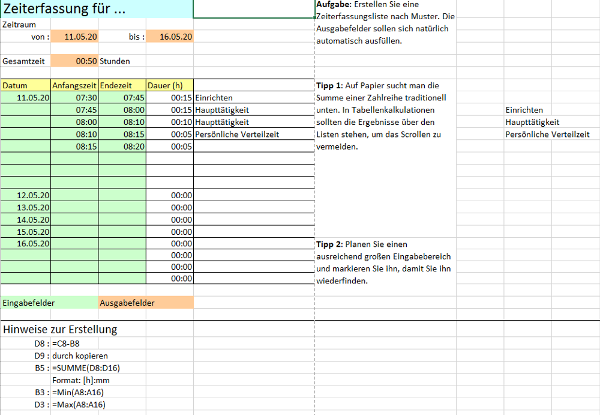The height and width of the screenshot is (415, 600).
Task: Select the date cell 14.05.20
Action: [24, 219]
